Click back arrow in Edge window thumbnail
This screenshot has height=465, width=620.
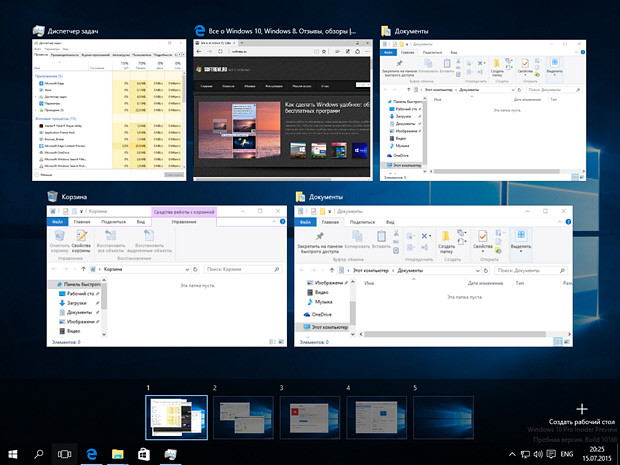pyautogui.click(x=199, y=51)
